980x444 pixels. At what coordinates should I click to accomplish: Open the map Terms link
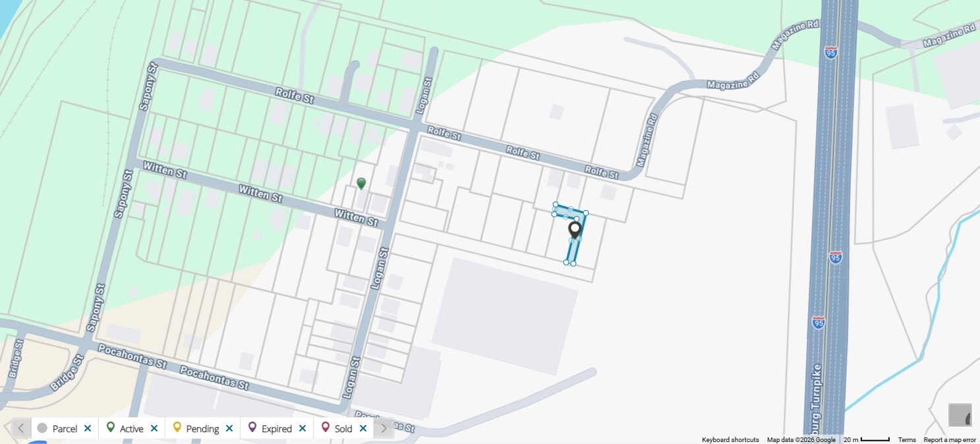907,440
